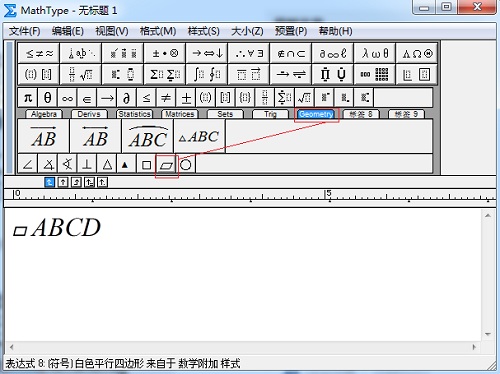Insert square root template from small bar
This screenshot has width=500, height=374.
pos(304,98)
